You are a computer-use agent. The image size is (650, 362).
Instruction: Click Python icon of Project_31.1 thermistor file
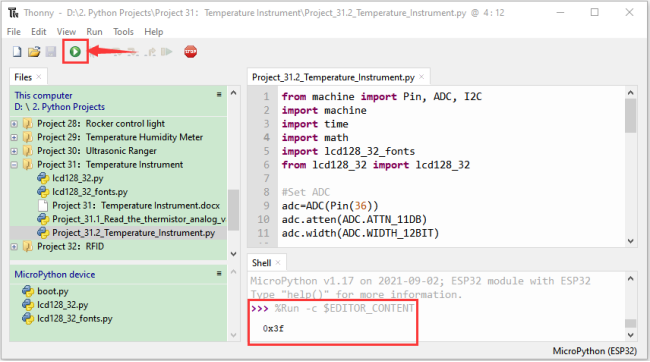point(43,219)
